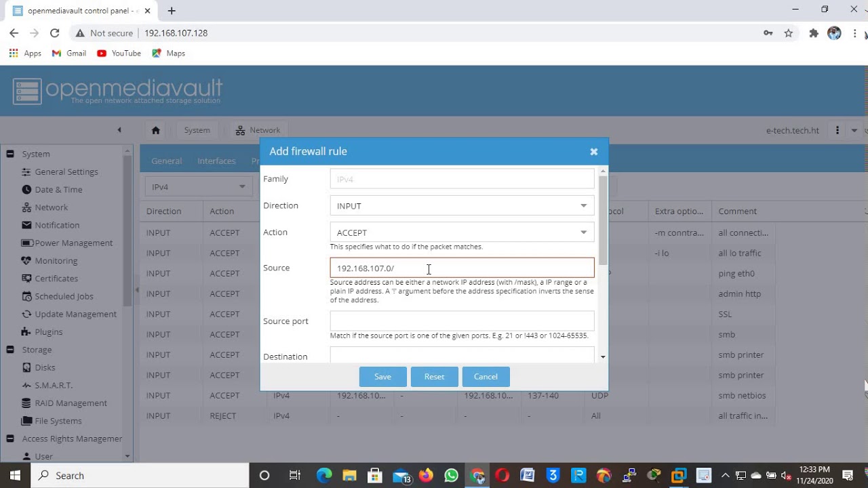Image resolution: width=868 pixels, height=488 pixels.
Task: Open the Apps shortcut in bookmarks bar
Action: tap(25, 53)
